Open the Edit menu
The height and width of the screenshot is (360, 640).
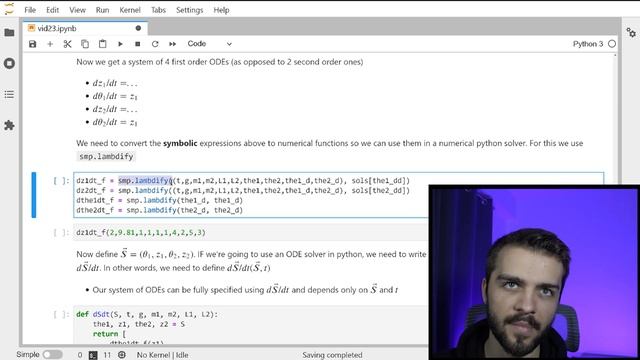pyautogui.click(x=52, y=10)
